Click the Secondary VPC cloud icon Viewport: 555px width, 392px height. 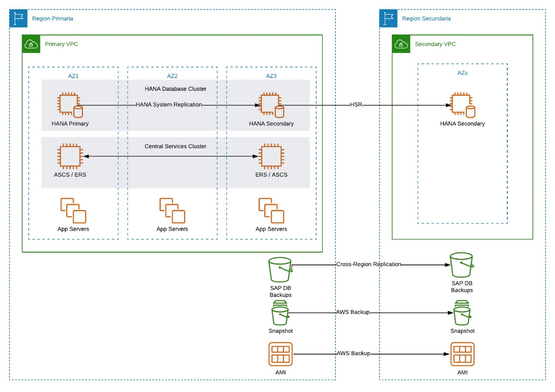click(401, 44)
